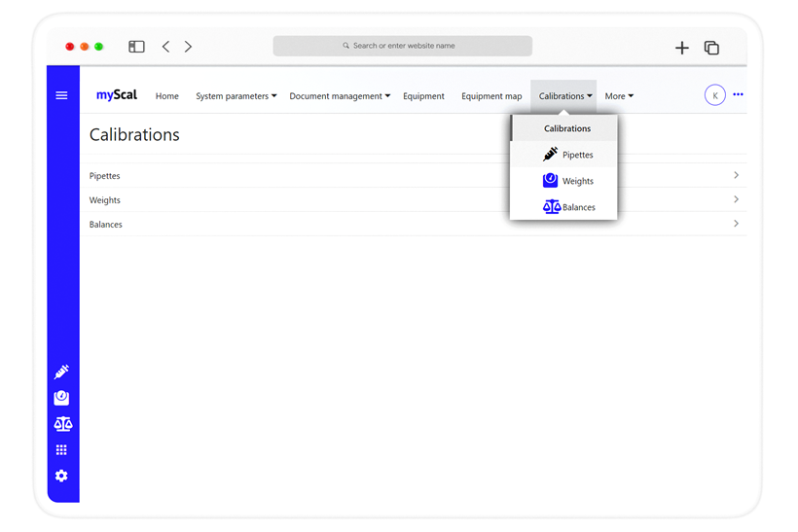Click the balance scale icon in the left sidebar
The width and height of the screenshot is (798, 532).
tap(62, 424)
